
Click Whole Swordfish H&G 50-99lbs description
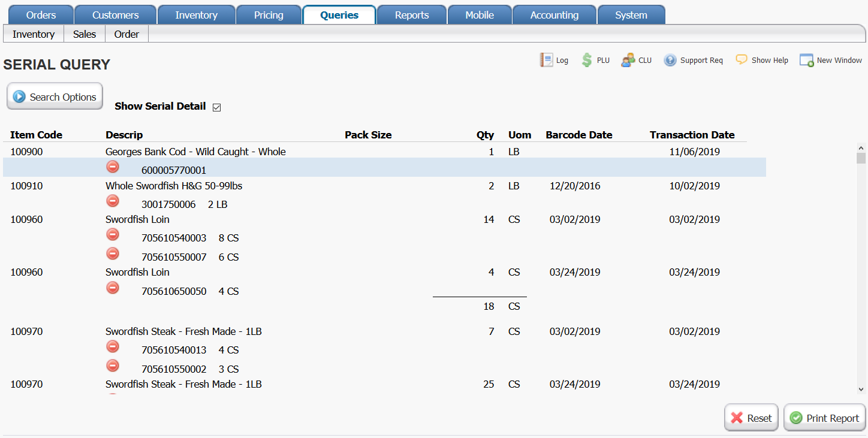click(x=174, y=186)
